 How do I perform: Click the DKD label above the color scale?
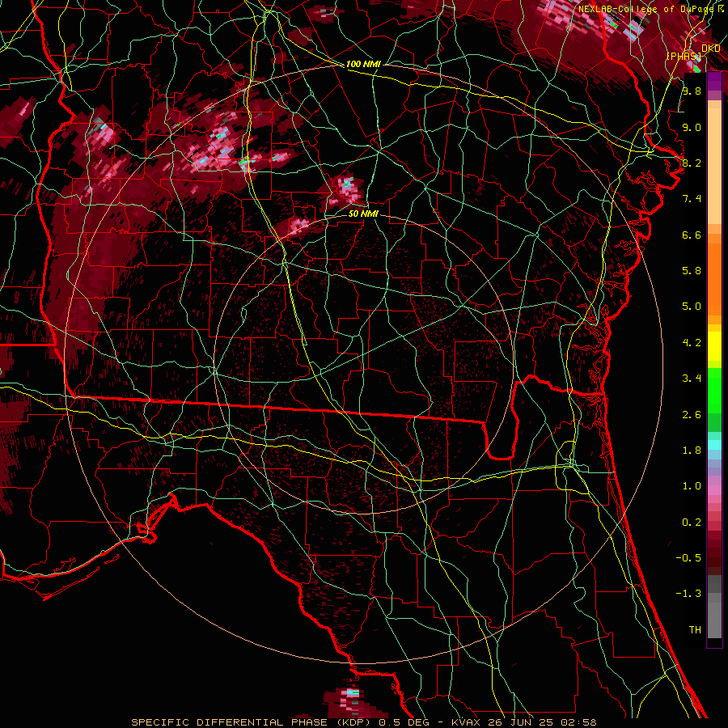tap(711, 49)
